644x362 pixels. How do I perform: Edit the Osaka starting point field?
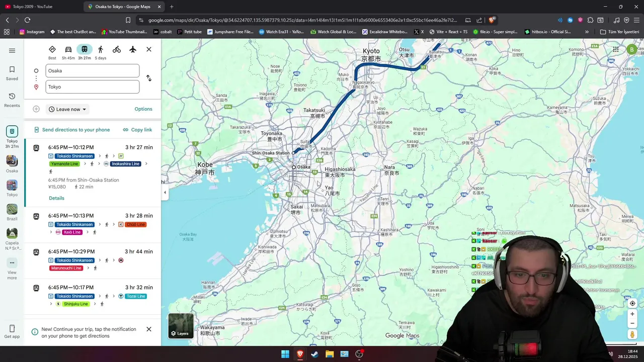(x=93, y=71)
